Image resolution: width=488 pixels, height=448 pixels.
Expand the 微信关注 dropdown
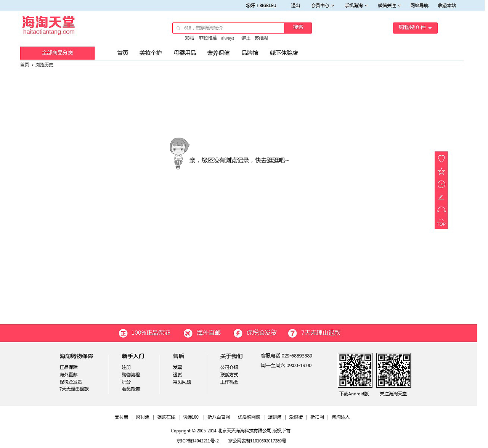tap(388, 5)
